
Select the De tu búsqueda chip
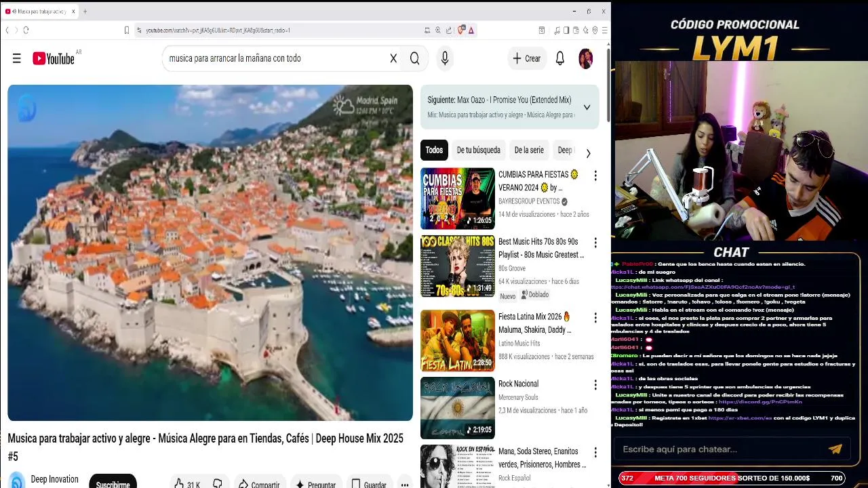(478, 150)
